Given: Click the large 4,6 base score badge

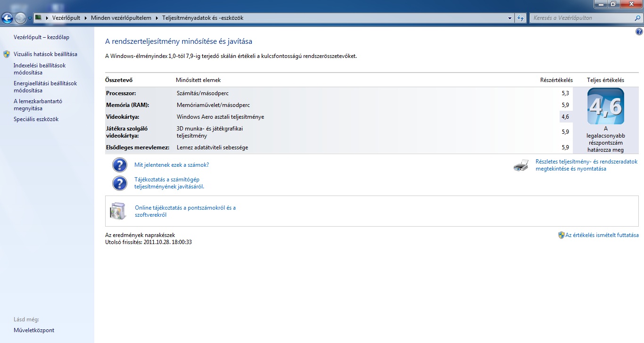Looking at the screenshot, I should coord(606,106).
